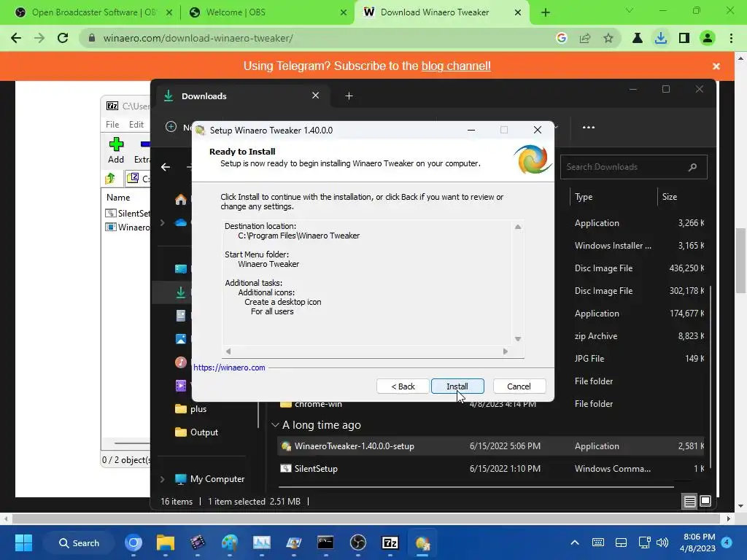Viewport: 747px width, 560px height.
Task: Expand My Computer in the navigation pane
Action: coord(163,479)
